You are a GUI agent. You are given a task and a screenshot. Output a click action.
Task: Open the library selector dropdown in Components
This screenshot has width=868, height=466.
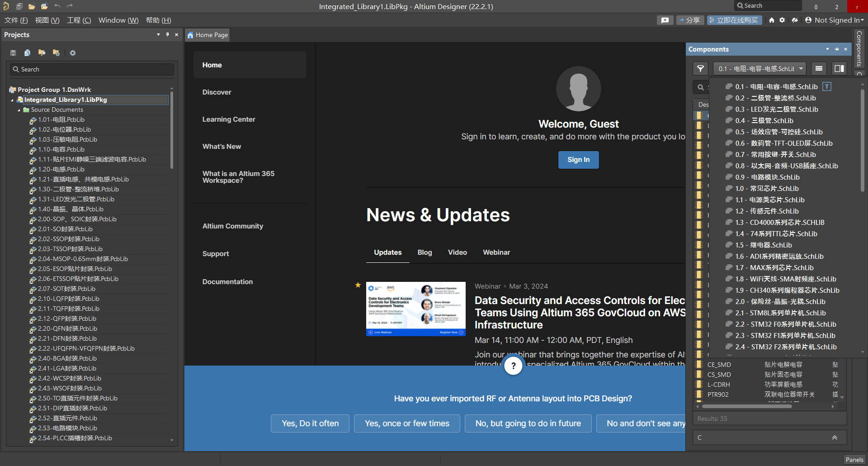tap(760, 69)
